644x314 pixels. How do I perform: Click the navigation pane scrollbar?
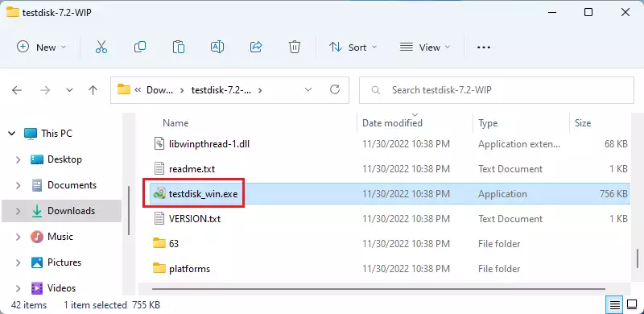tap(129, 210)
